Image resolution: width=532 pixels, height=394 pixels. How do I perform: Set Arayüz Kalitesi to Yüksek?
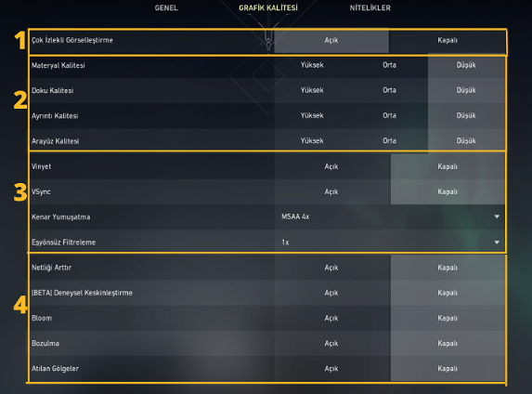pyautogui.click(x=312, y=141)
